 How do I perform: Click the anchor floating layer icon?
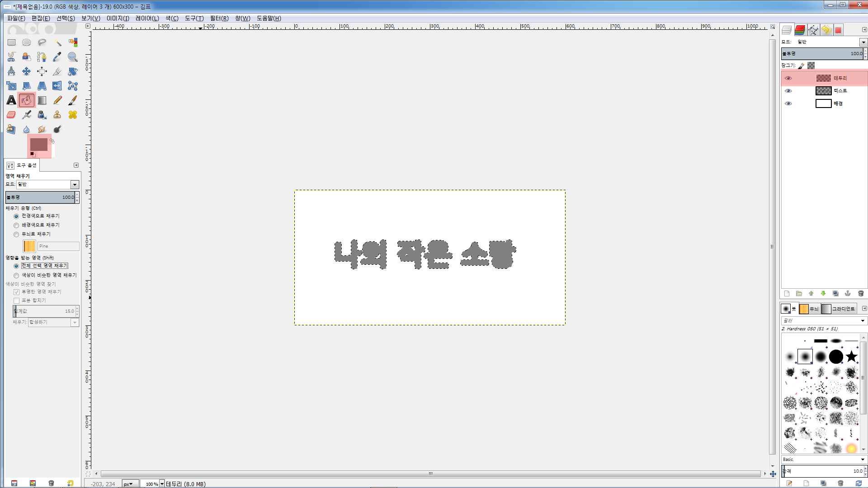pyautogui.click(x=848, y=294)
